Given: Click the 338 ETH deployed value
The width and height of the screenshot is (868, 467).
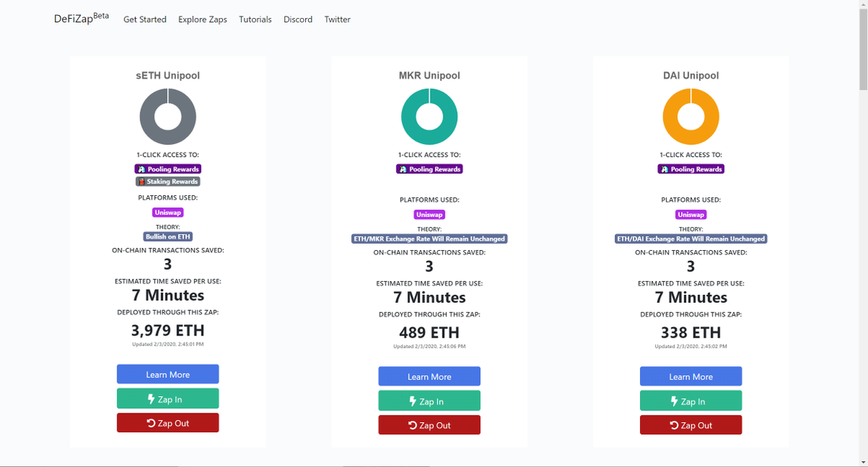Looking at the screenshot, I should click(691, 333).
